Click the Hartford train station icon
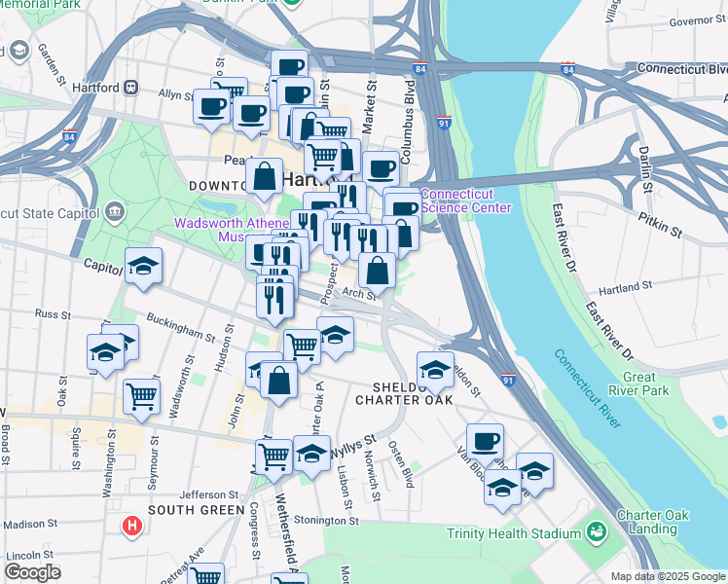The height and width of the screenshot is (584, 728). (131, 88)
